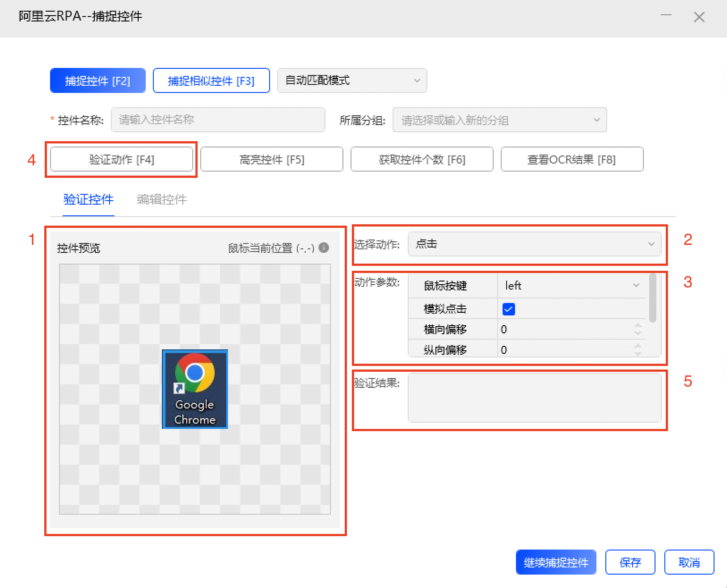The height and width of the screenshot is (588, 727).
Task: Click the 捕捉控件 [F2] button
Action: point(97,80)
